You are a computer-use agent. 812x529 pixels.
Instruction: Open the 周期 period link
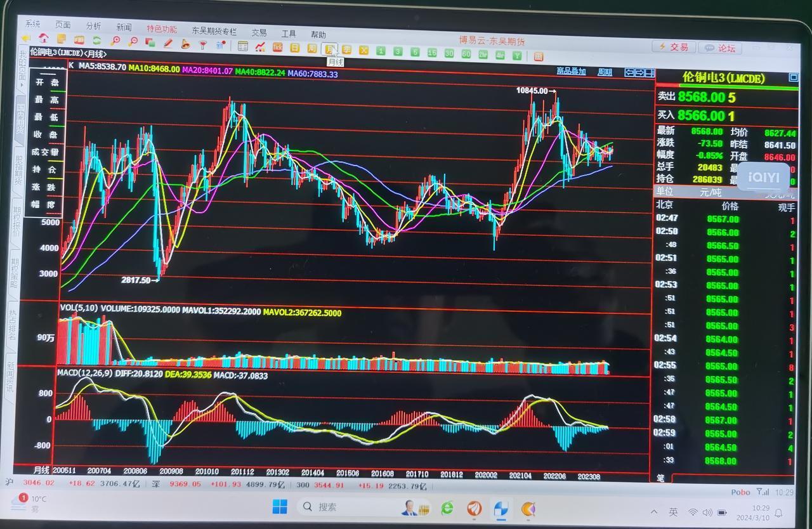(x=605, y=72)
